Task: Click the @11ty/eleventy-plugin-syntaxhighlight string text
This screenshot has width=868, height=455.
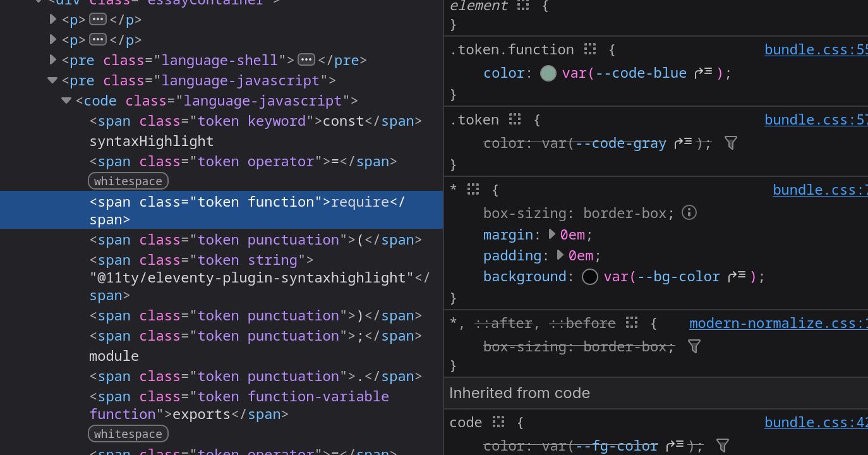Action: coord(251,277)
